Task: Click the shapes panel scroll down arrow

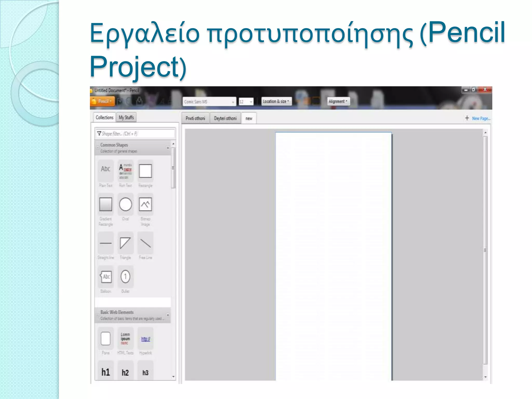Action: (x=173, y=377)
